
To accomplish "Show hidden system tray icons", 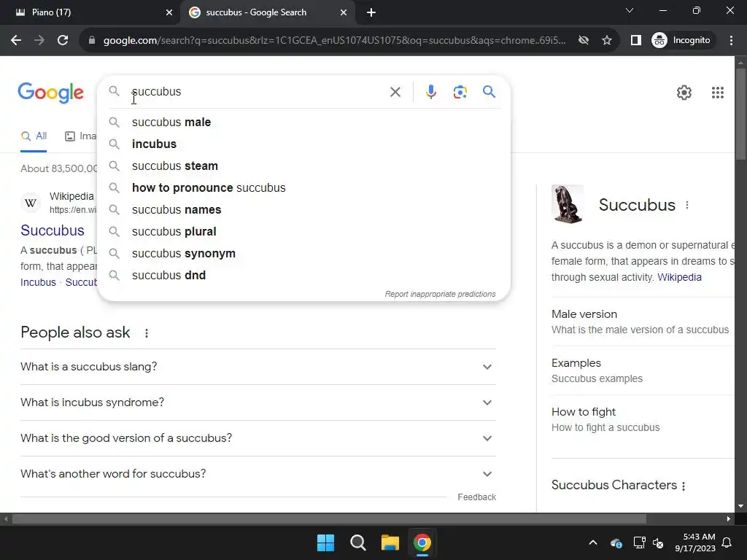I will [x=592, y=542].
